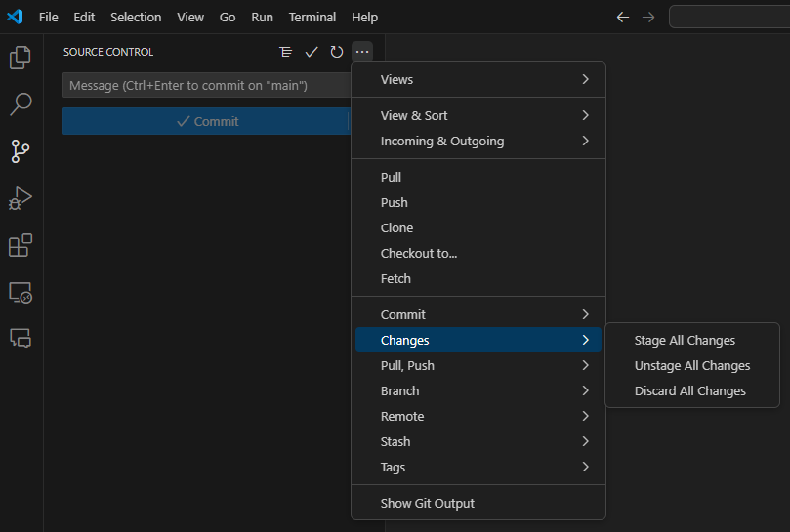Toggle view as tree icon in header

pos(285,52)
